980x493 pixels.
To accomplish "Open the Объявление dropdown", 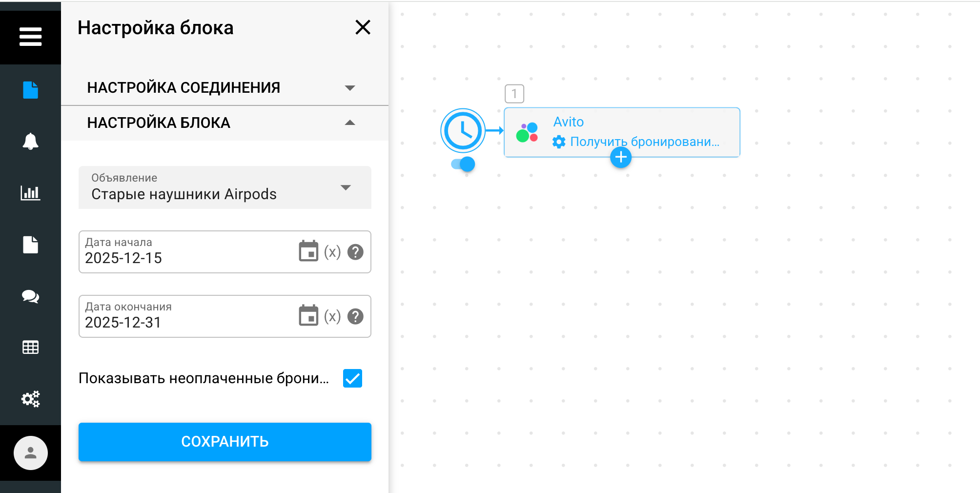I will pyautogui.click(x=225, y=187).
